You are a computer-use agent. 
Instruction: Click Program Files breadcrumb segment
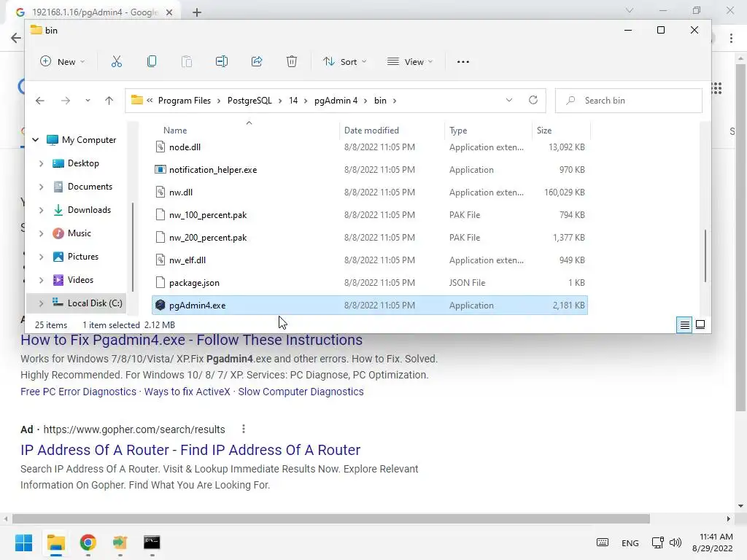point(185,101)
